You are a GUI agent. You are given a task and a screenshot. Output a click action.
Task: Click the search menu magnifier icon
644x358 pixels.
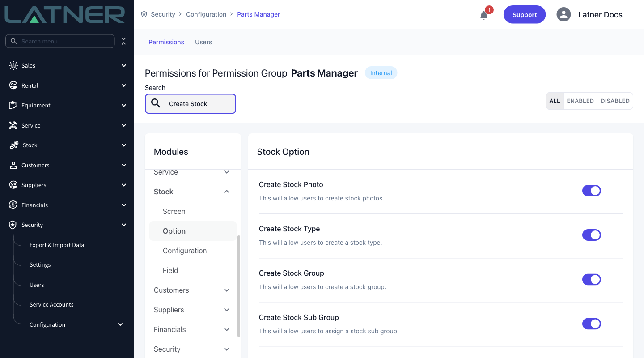[14, 41]
